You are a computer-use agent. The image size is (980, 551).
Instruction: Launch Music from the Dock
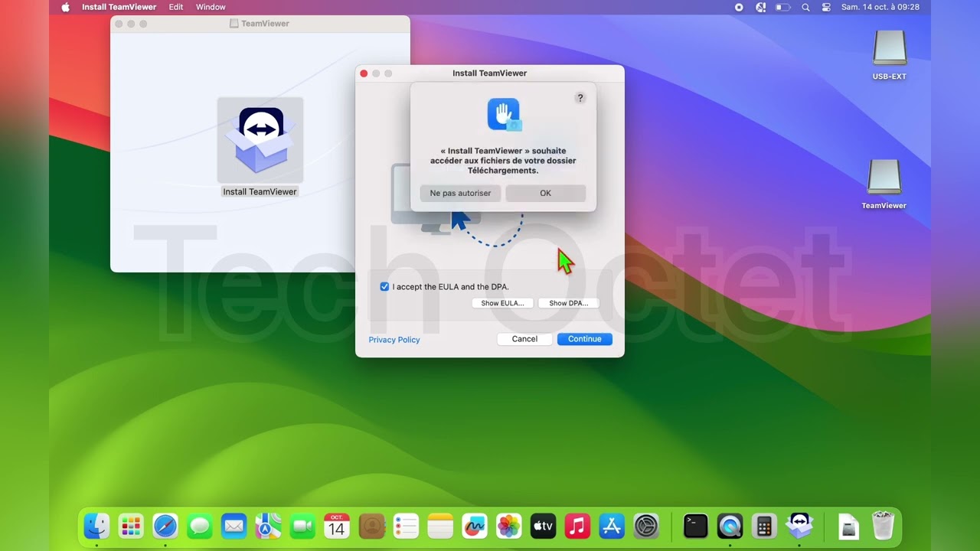(577, 526)
